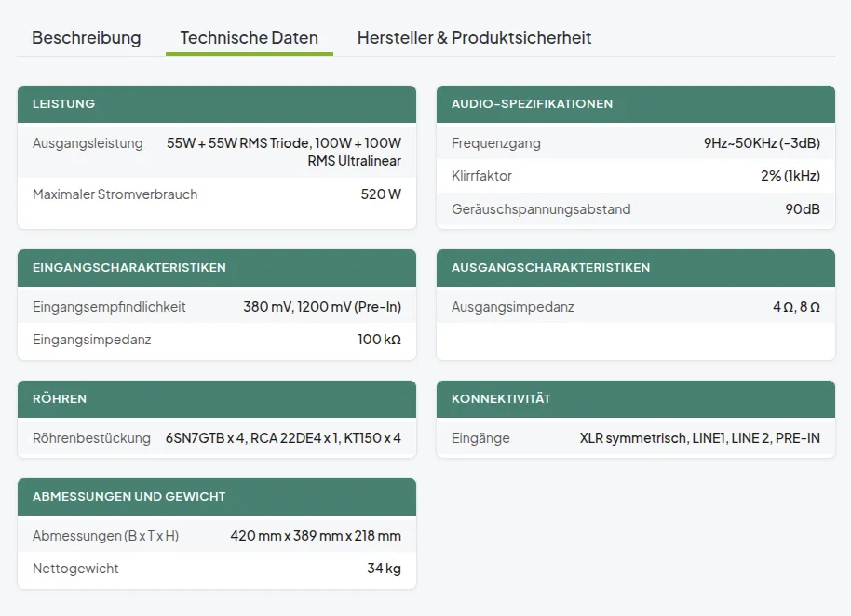This screenshot has width=851, height=616.
Task: Click the ABMESSUNGEN UND GEWICHT header
Action: point(217,497)
